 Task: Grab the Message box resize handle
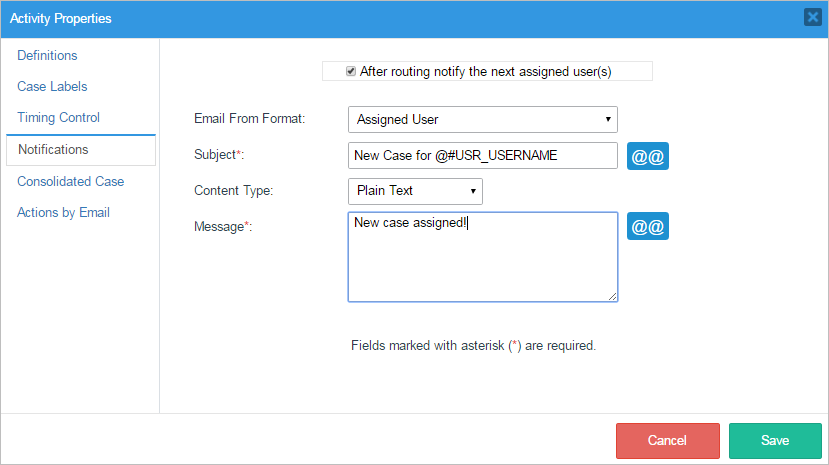[x=612, y=296]
